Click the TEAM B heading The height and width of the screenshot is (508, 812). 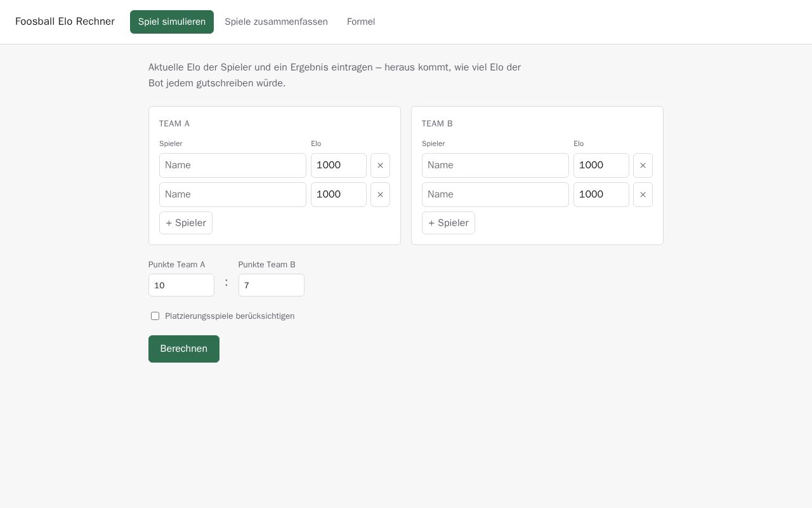(437, 123)
